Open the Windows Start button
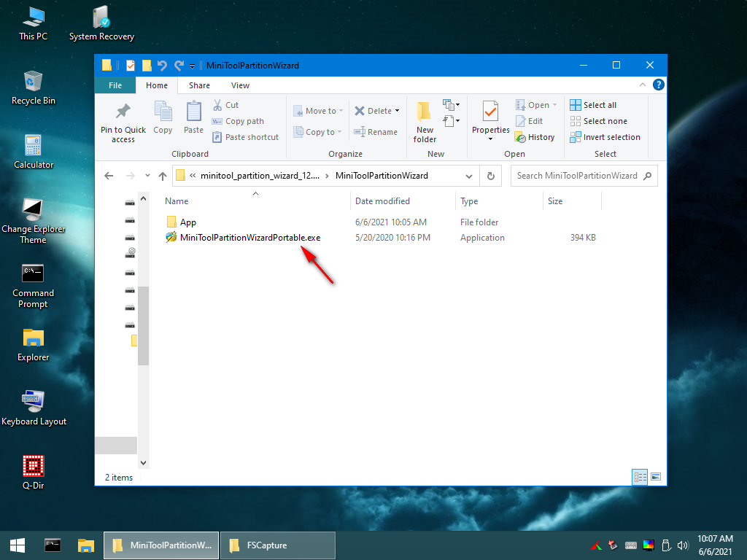Image resolution: width=747 pixels, height=560 pixels. (18, 545)
